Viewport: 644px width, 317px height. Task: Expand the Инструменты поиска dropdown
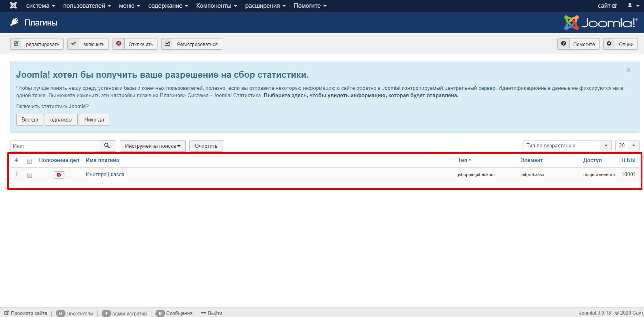point(153,146)
